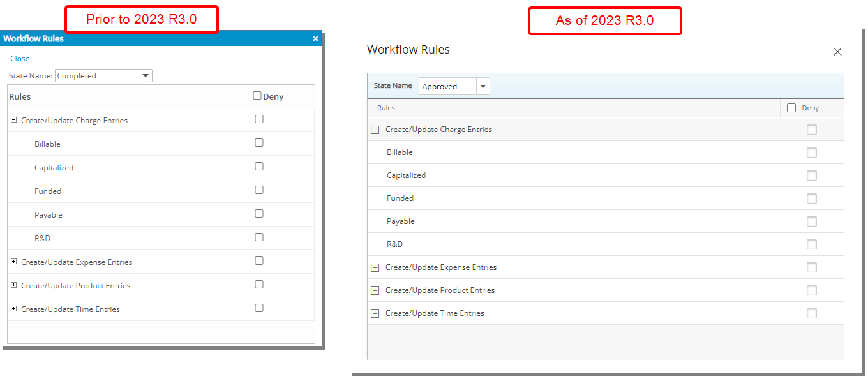
Task: Toggle the Deny header checkbox in old dialog
Action: coord(257,96)
